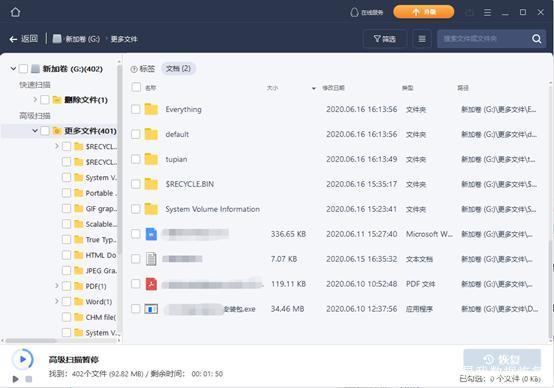Collapse the 更多文件(401) tree node
The height and width of the screenshot is (388, 554).
point(35,131)
